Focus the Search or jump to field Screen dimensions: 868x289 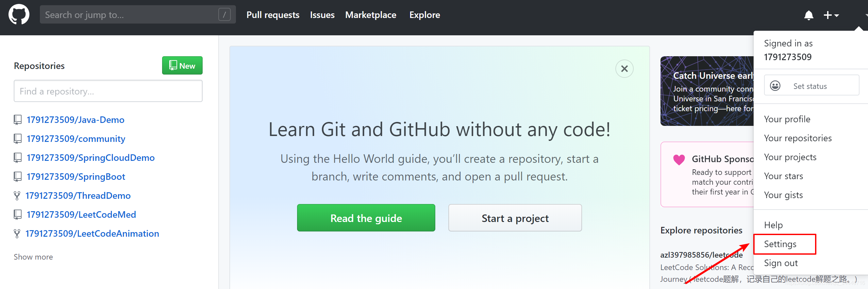click(138, 14)
